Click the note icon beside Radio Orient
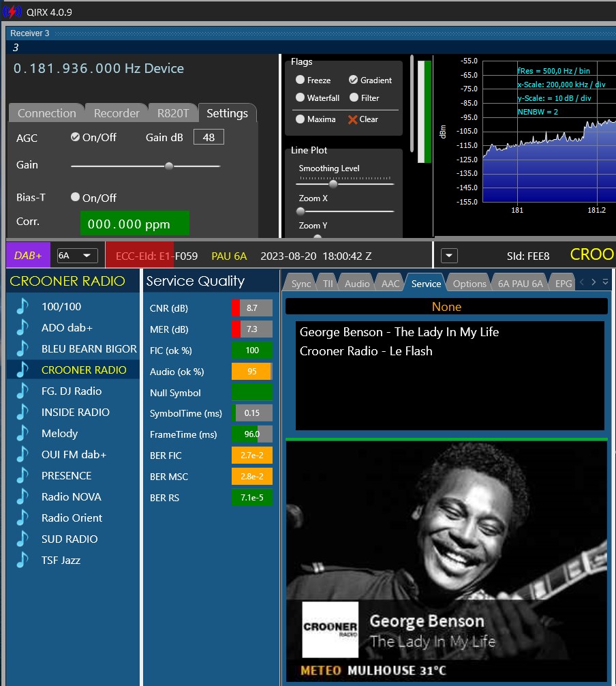 tap(22, 518)
